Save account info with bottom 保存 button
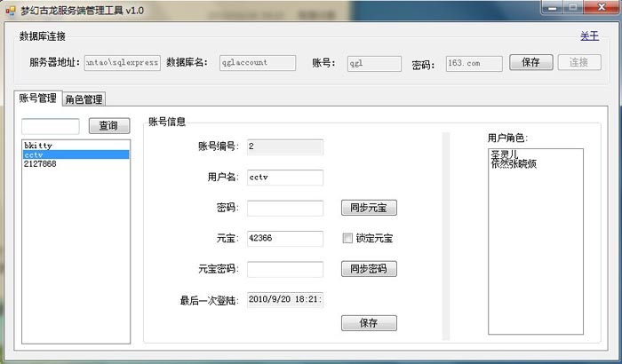The height and width of the screenshot is (364, 622). point(369,323)
